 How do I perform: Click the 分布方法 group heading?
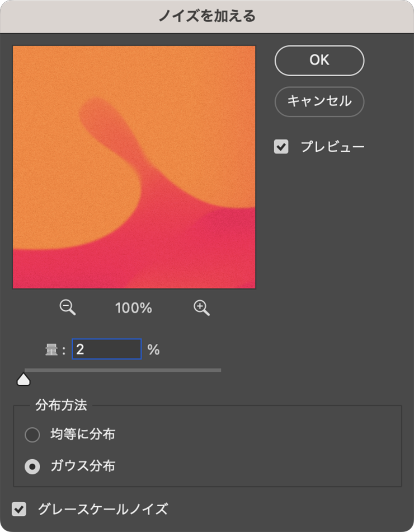pyautogui.click(x=61, y=405)
